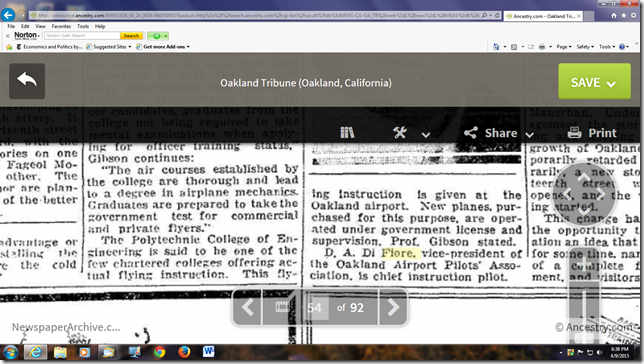
Task: Open Firefox from the taskbar
Action: coord(184,352)
